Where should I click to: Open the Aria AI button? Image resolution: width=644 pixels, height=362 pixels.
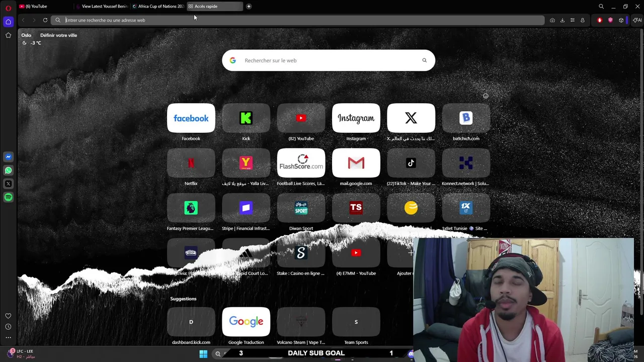637,20
